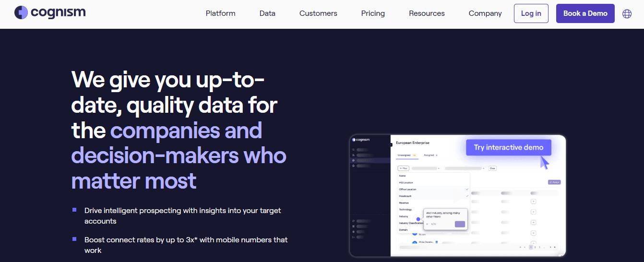
Task: Go to page 2 in demo pagination
Action: pyautogui.click(x=535, y=247)
